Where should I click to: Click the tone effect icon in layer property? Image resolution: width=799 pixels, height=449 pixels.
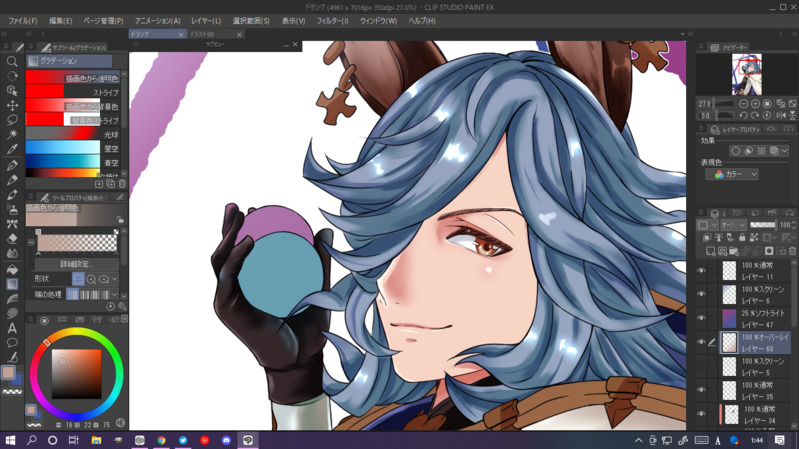tap(761, 151)
